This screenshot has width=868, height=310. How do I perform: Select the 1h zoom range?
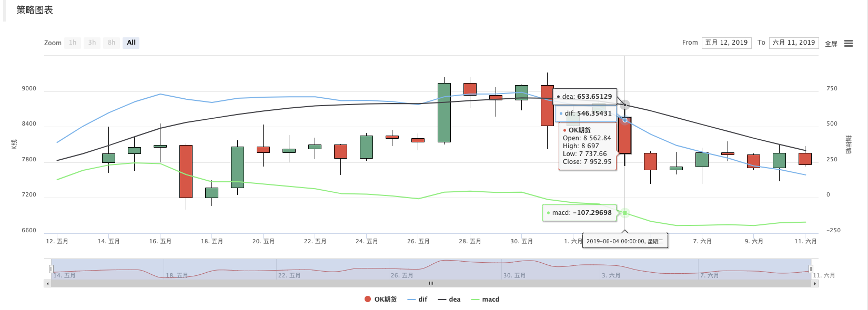[73, 43]
